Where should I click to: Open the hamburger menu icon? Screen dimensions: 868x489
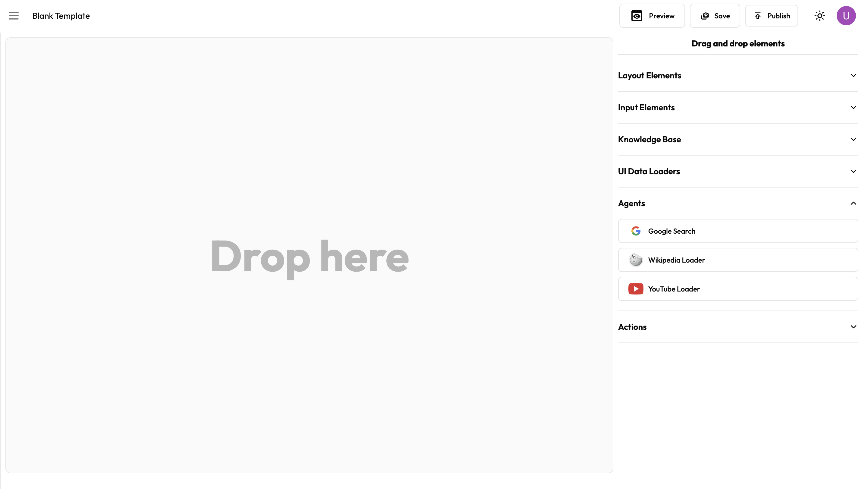tap(14, 16)
